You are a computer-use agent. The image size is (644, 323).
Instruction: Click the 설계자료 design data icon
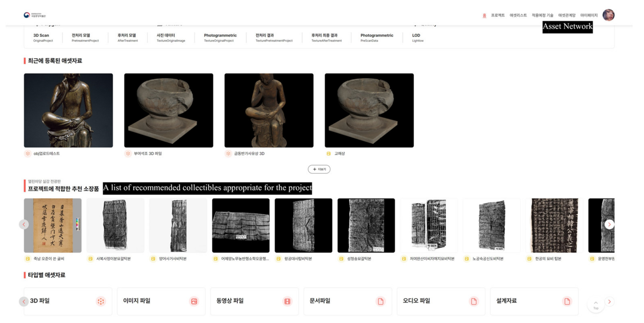567,301
